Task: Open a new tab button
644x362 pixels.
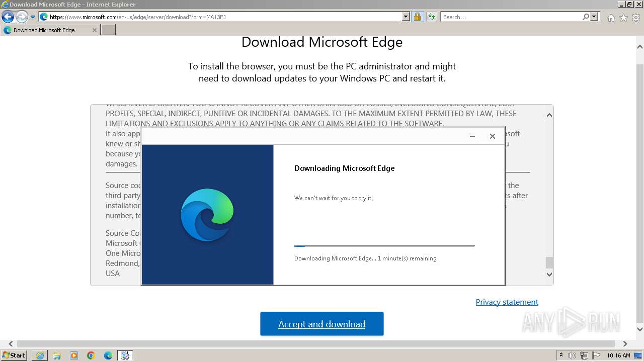Action: point(108,30)
